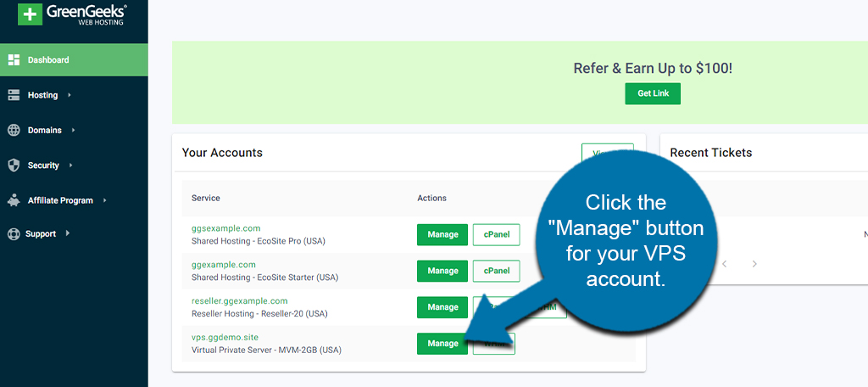Click the Security shield icon
Screen dimensions: 868x387
(x=14, y=165)
